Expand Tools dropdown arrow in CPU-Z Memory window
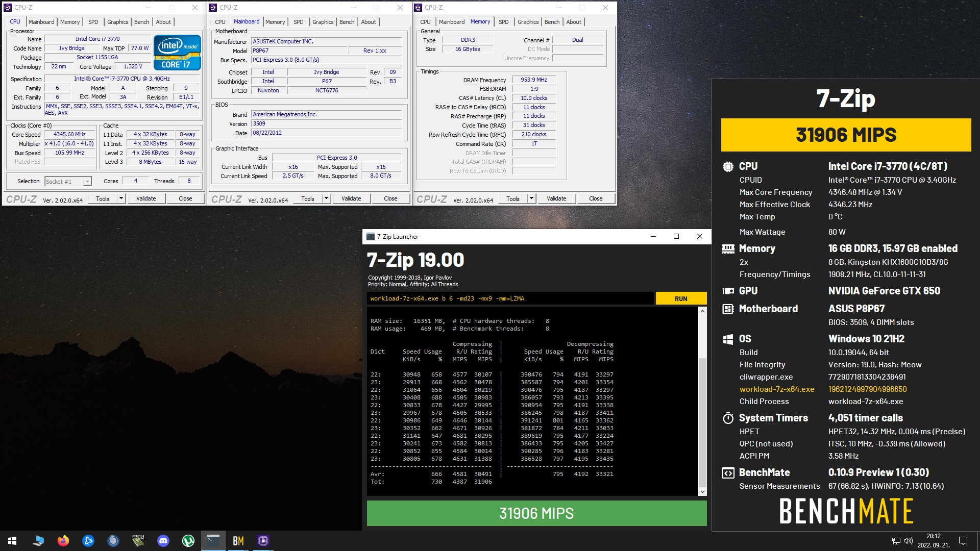 [x=532, y=198]
